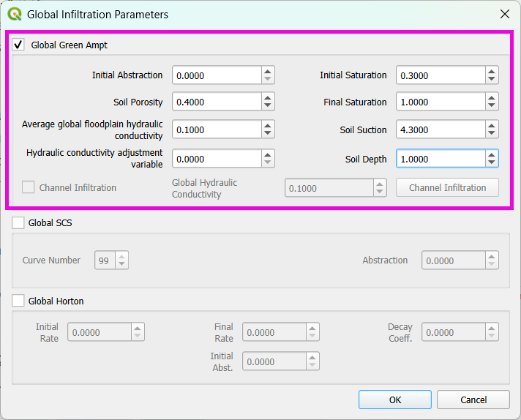Decrease Soil Porosity with down arrow
Viewport: 521px width, 420px height.
pyautogui.click(x=268, y=106)
